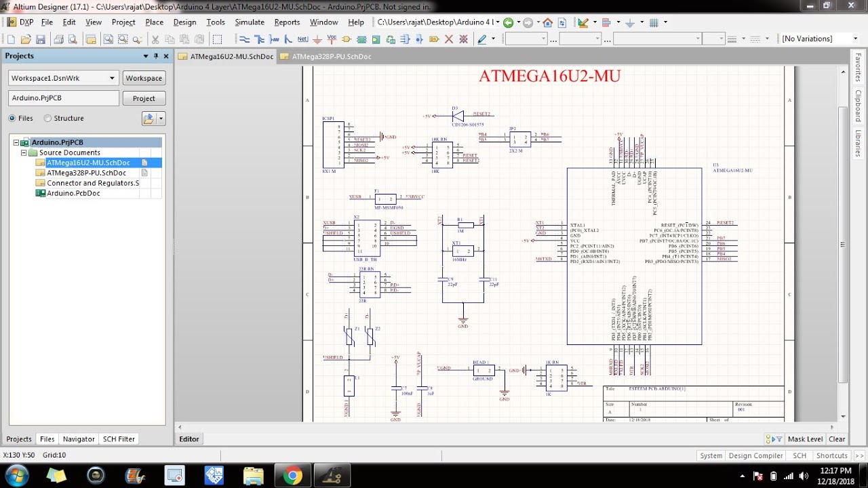Open Chrome from the Windows taskbar
This screenshot has height=488, width=868.
(x=293, y=476)
